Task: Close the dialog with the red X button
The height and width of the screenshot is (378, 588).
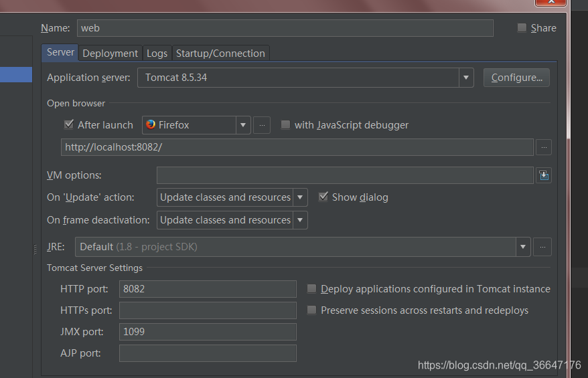Action: [550, 2]
